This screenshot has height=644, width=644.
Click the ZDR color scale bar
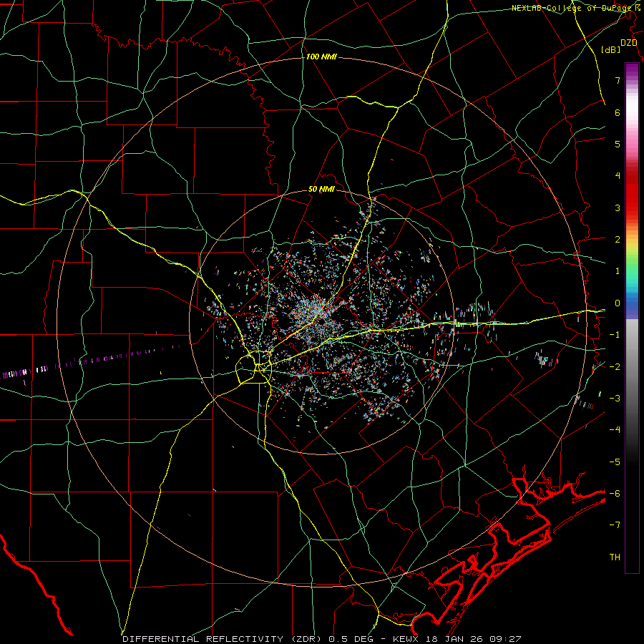pyautogui.click(x=632, y=318)
